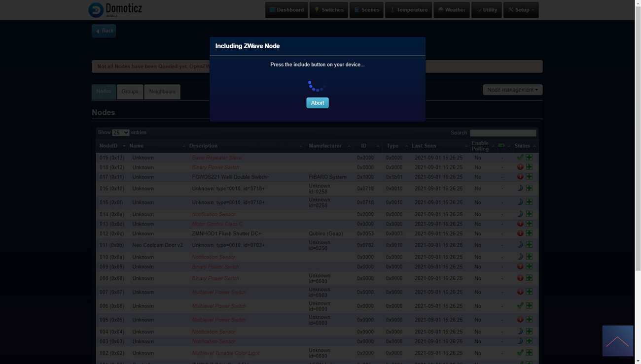Click green plus icon for Neo Coolcam Door
The image size is (641, 364).
point(529,245)
